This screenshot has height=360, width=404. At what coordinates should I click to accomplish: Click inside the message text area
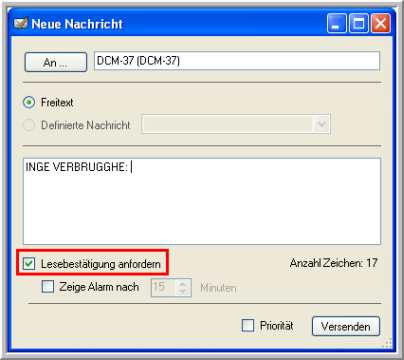tap(202, 201)
